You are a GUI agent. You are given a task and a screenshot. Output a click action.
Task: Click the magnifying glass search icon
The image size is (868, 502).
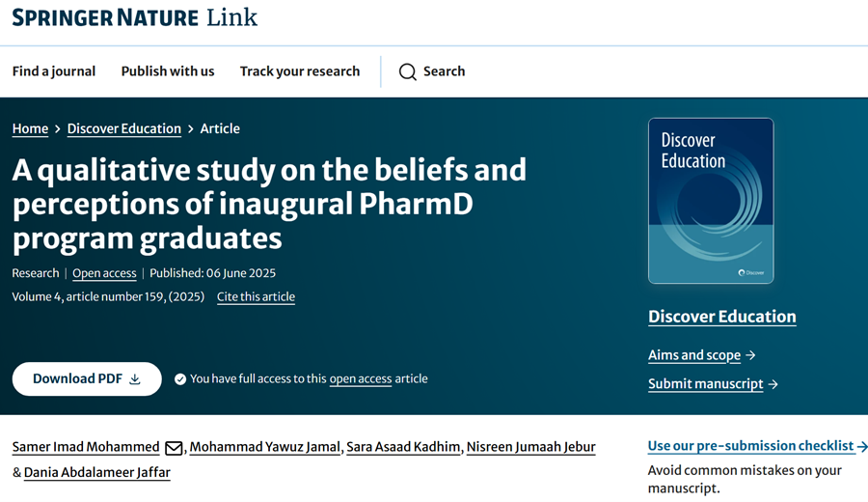click(x=408, y=71)
